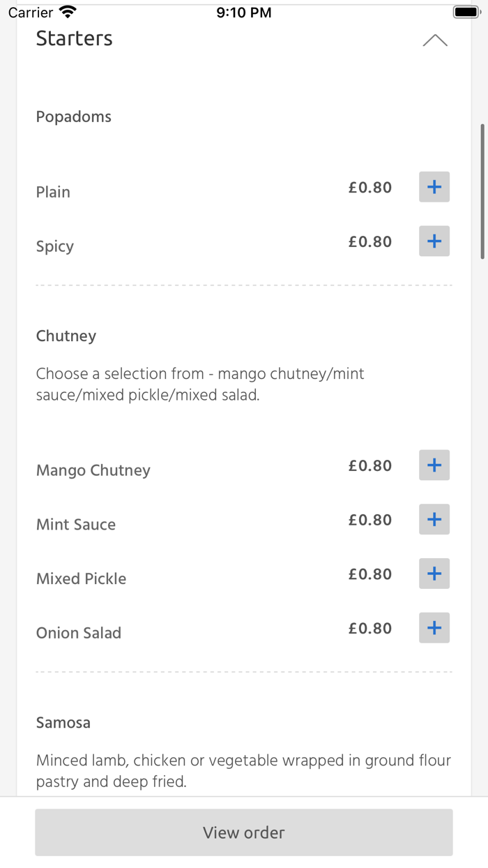Add Mint Sauce using plus icon
488x868 pixels.
[x=434, y=520]
